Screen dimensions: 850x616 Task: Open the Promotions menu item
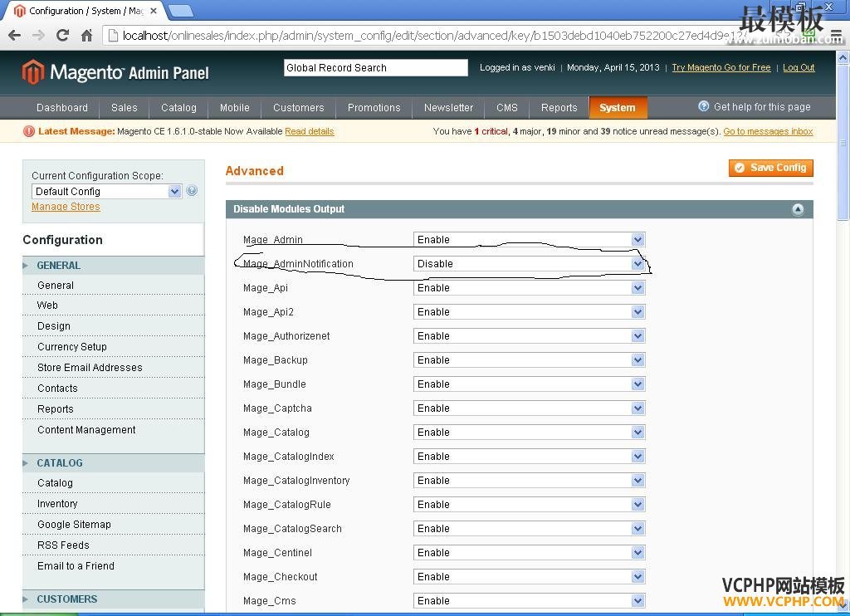coord(374,108)
